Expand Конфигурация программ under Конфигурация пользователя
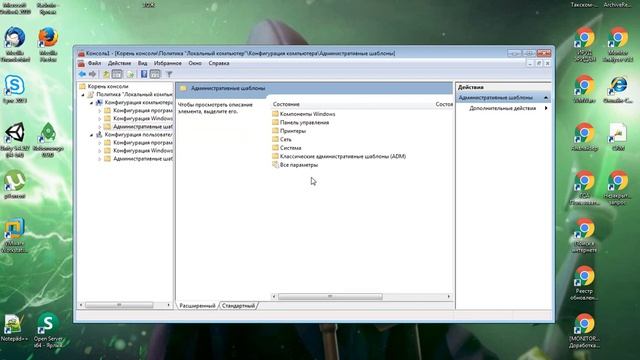This screenshot has width=640, height=360. (x=100, y=143)
